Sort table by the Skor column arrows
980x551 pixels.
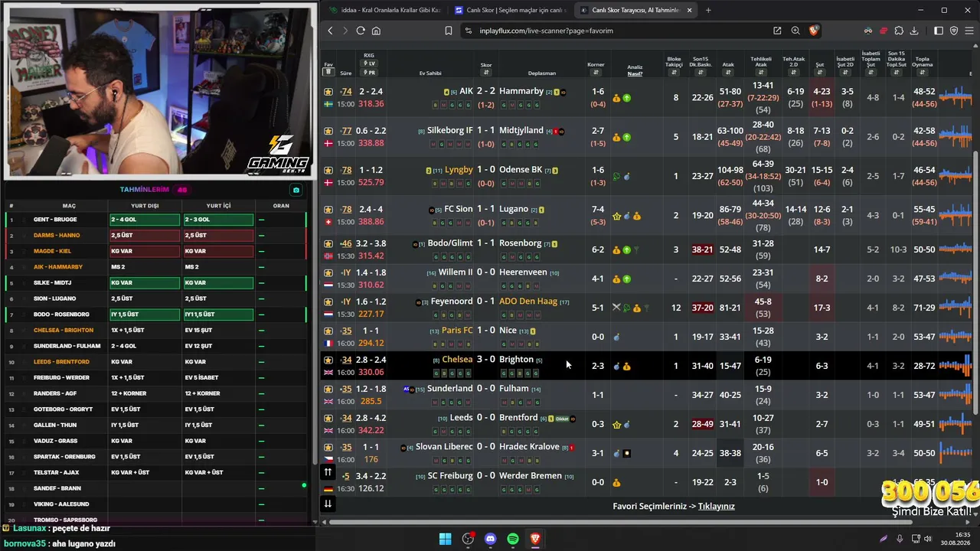[486, 73]
